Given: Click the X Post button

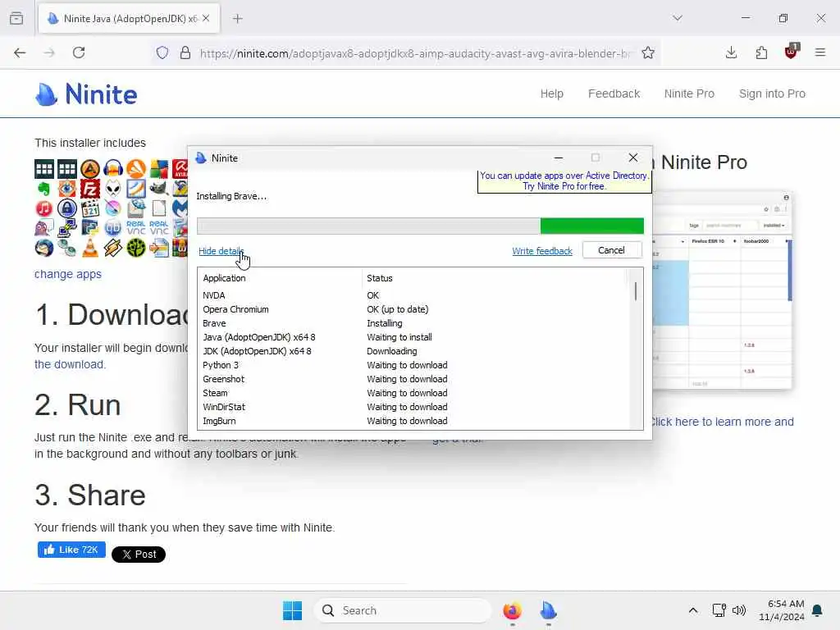Looking at the screenshot, I should [x=138, y=554].
